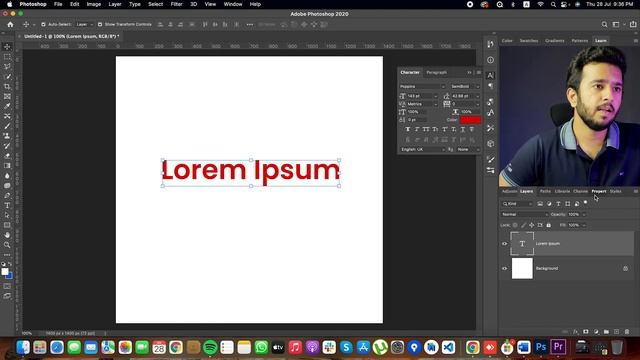Select the Hand tool
The height and width of the screenshot is (360, 640).
pyautogui.click(x=7, y=235)
